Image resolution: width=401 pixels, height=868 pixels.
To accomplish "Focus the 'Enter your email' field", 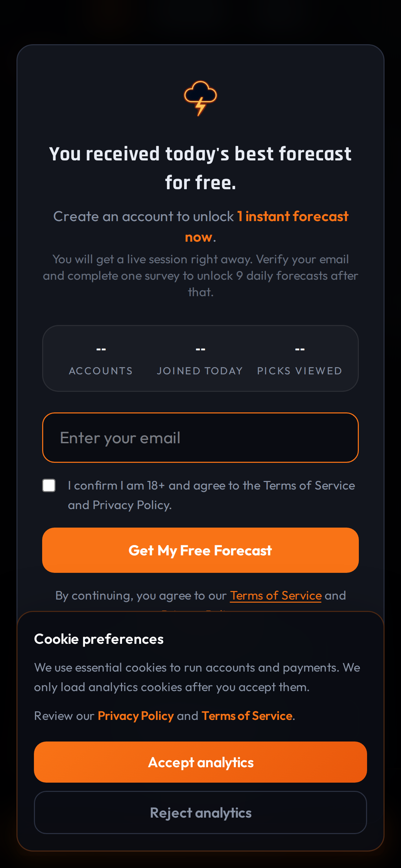I will pos(200,438).
